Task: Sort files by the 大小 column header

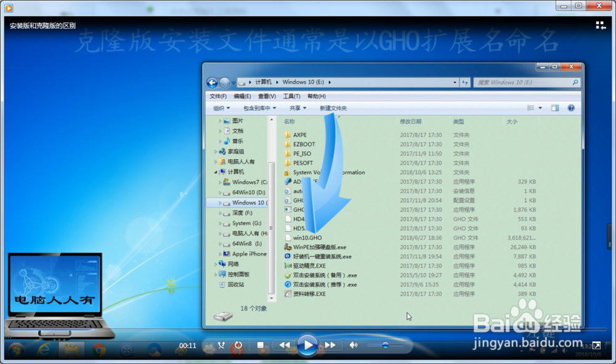Action: click(511, 122)
